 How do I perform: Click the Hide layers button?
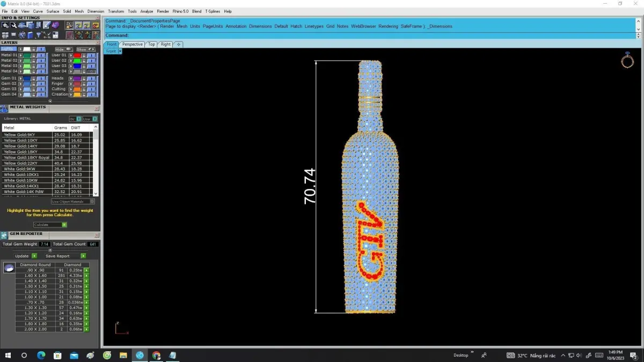[x=64, y=49]
